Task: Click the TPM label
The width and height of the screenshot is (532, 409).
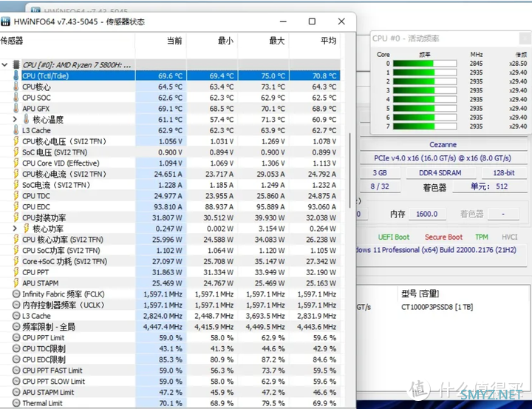Action: [482, 237]
